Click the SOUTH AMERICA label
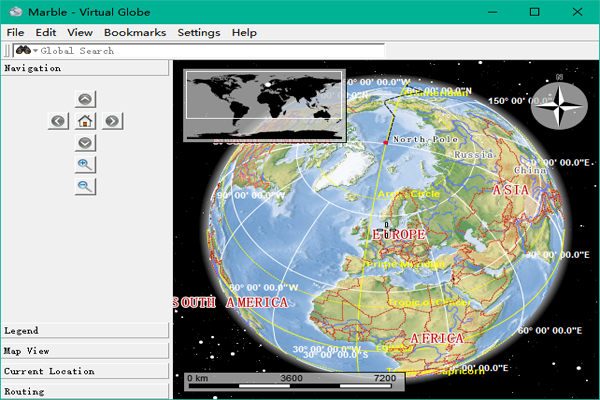600x400 pixels. coord(231,303)
